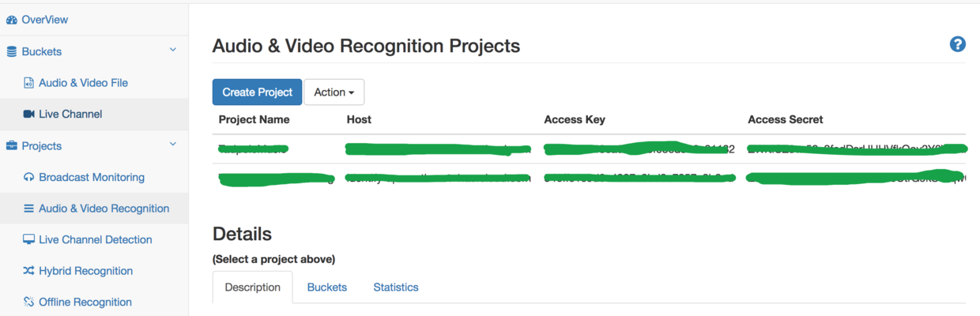Click the Offline Recognition icon
980x316 pixels.
(28, 302)
